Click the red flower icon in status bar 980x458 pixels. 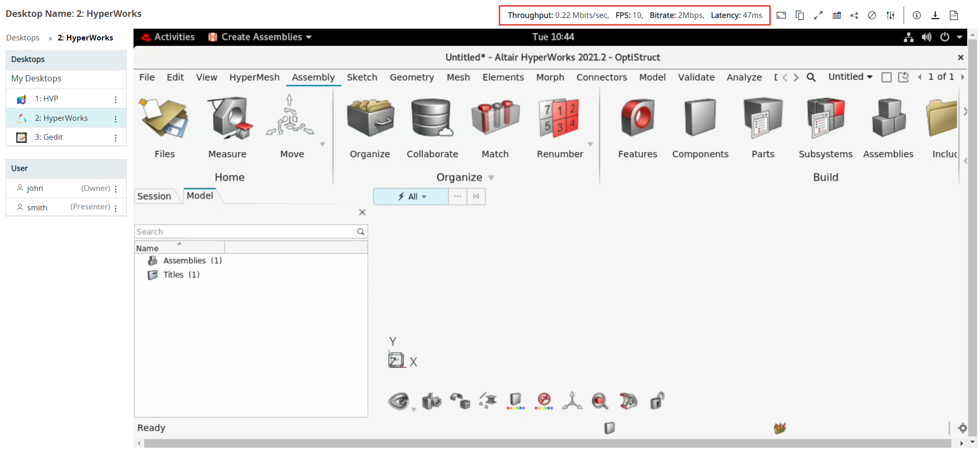pos(780,428)
